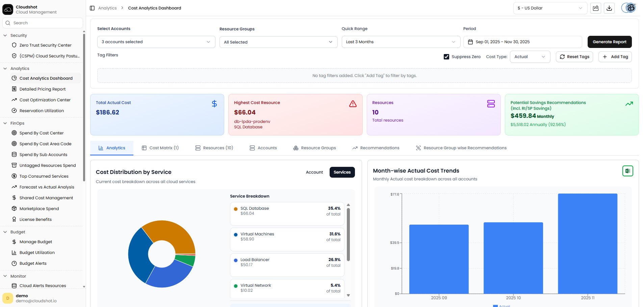
Task: Expand the Quick Range dropdown
Action: [401, 42]
